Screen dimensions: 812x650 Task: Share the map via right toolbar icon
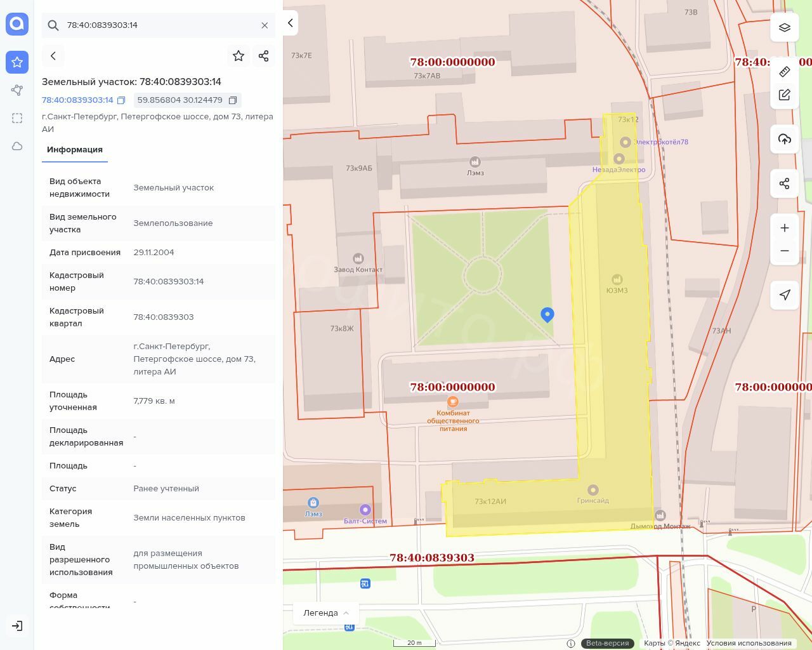tap(785, 183)
